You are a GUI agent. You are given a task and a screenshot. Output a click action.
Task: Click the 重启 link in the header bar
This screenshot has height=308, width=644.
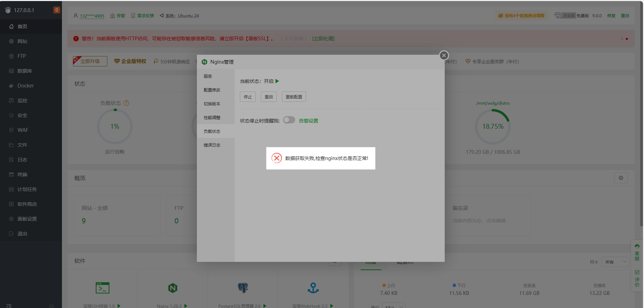[625, 16]
